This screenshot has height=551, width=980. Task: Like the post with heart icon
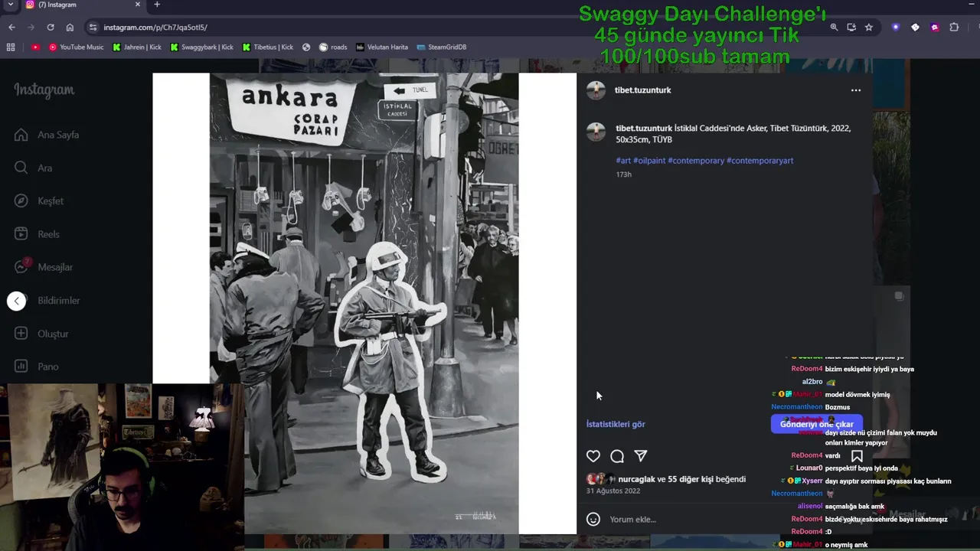(x=593, y=456)
